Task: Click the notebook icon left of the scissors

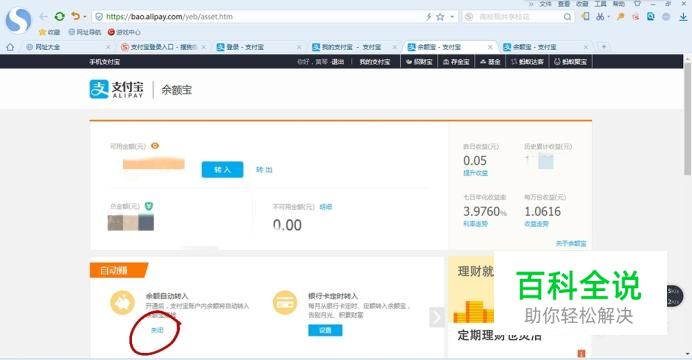Action: point(585,16)
